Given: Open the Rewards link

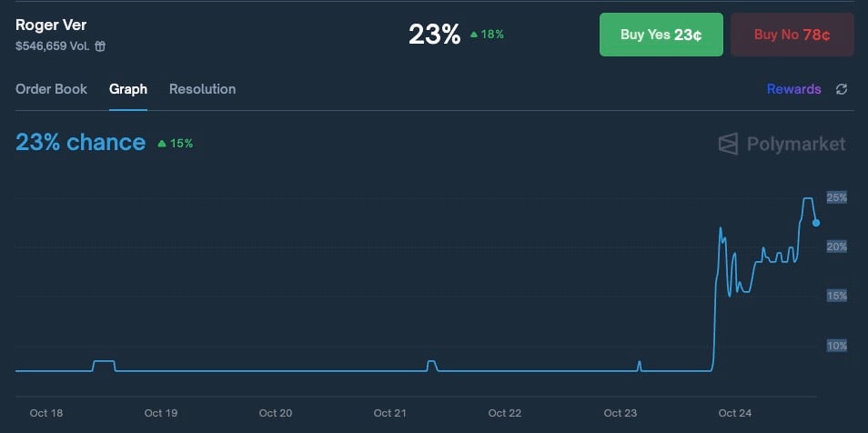Looking at the screenshot, I should [793, 89].
